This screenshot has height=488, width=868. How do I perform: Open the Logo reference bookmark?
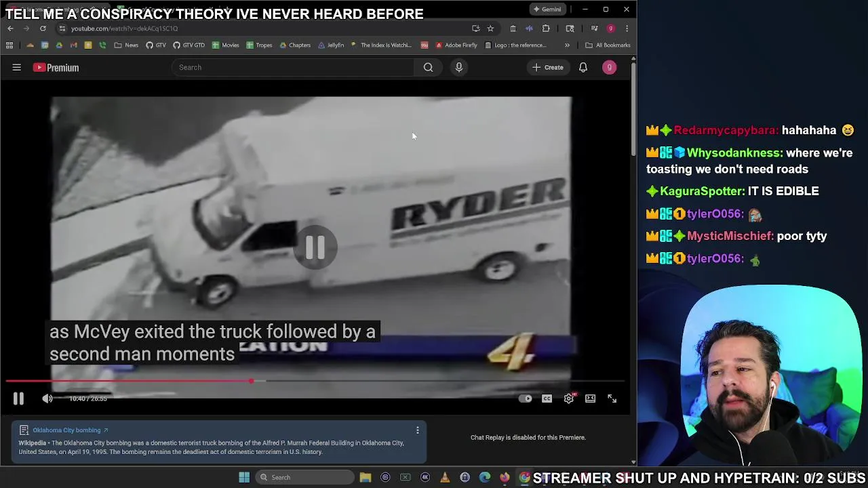(515, 45)
